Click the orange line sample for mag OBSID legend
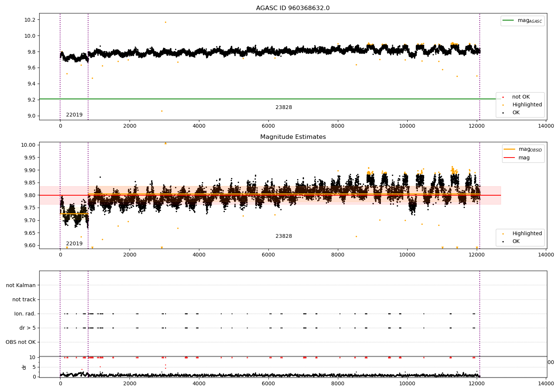 tap(509, 149)
